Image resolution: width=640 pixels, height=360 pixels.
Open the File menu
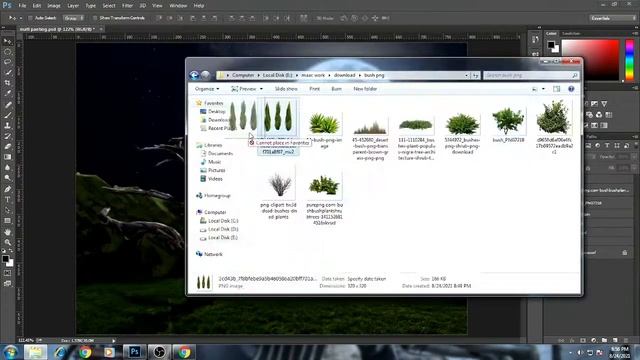[x=22, y=6]
